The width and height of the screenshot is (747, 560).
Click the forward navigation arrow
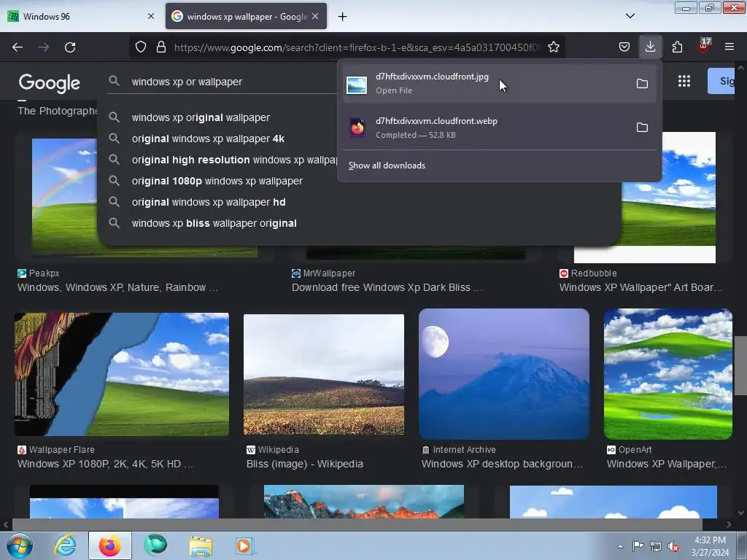[44, 47]
